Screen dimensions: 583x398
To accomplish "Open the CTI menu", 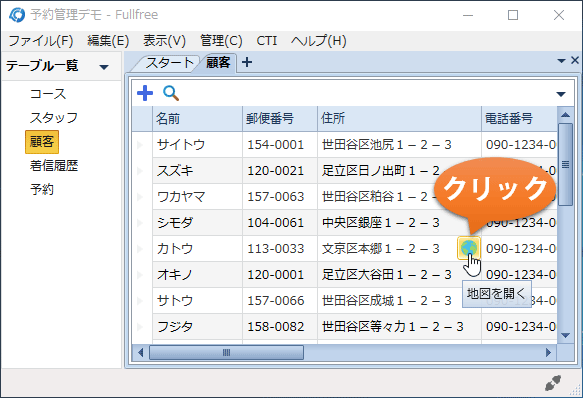I will pyautogui.click(x=267, y=41).
